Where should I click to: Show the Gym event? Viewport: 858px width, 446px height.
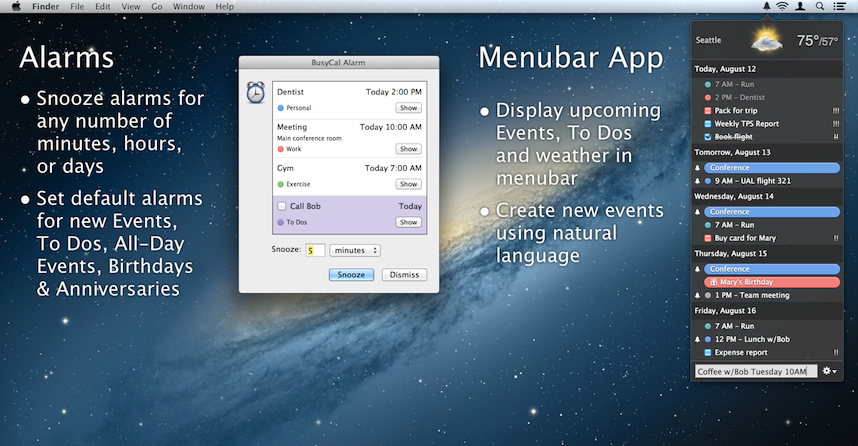409,184
